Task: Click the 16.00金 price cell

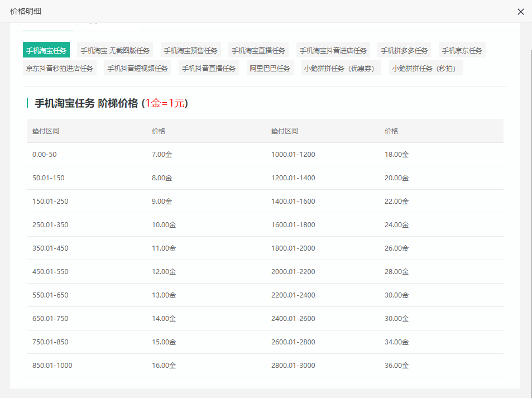Action: pyautogui.click(x=164, y=365)
